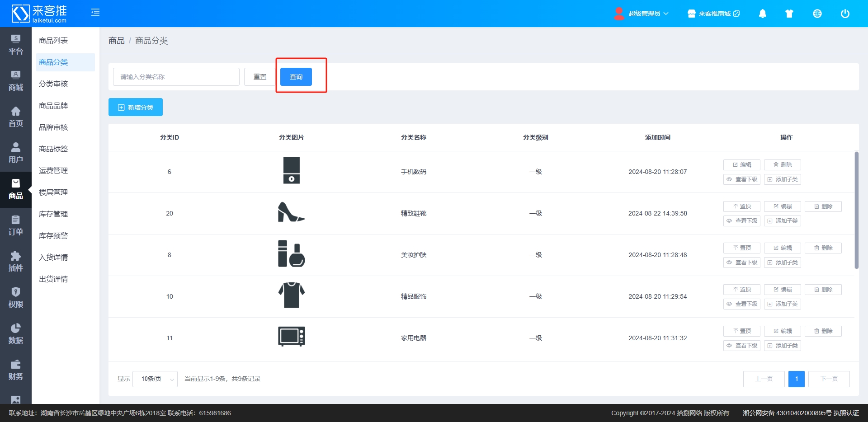Open the 来客推商城 store link
Screen dimensions: 868x422
pos(713,14)
